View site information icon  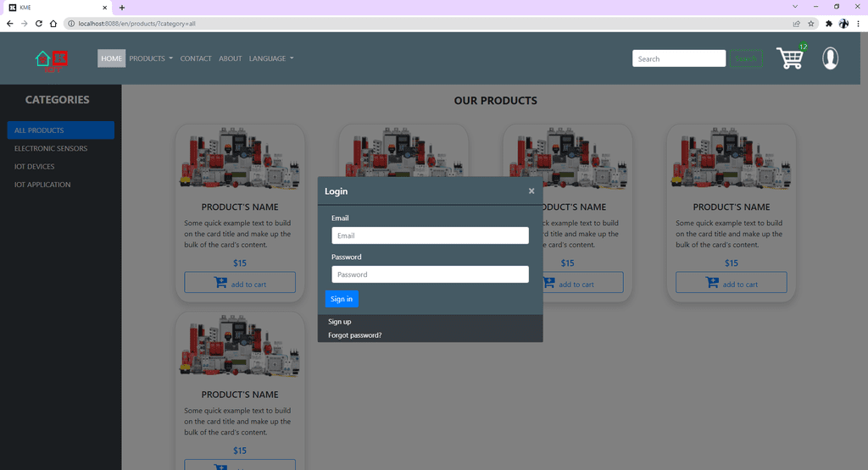click(x=71, y=23)
